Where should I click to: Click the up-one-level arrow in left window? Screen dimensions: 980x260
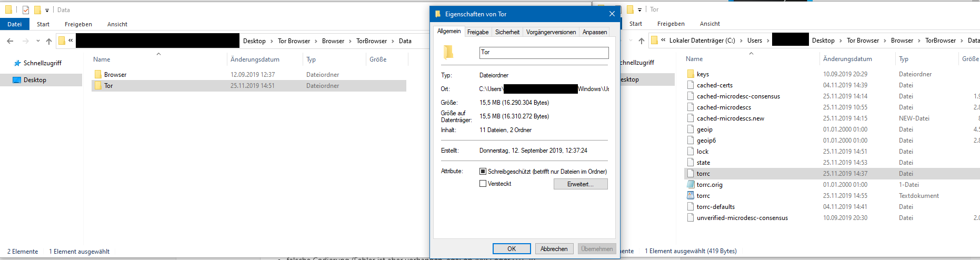(49, 41)
